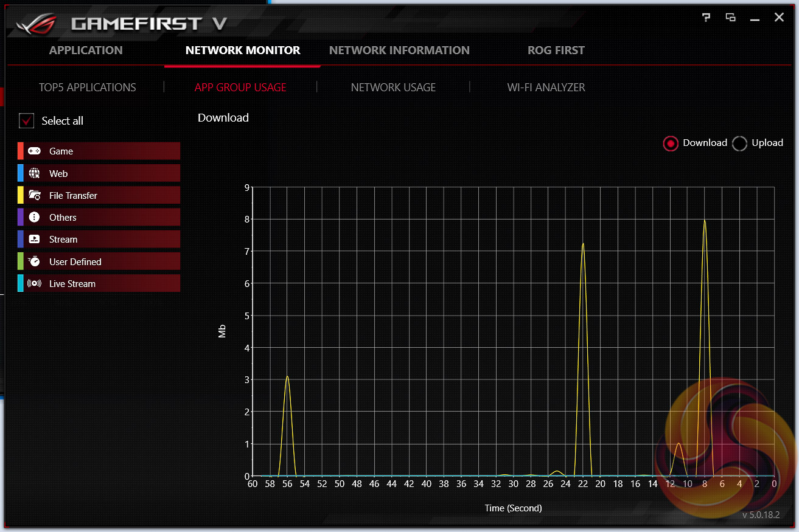Image resolution: width=799 pixels, height=532 pixels.
Task: Toggle the File Transfer group label
Action: (73, 195)
